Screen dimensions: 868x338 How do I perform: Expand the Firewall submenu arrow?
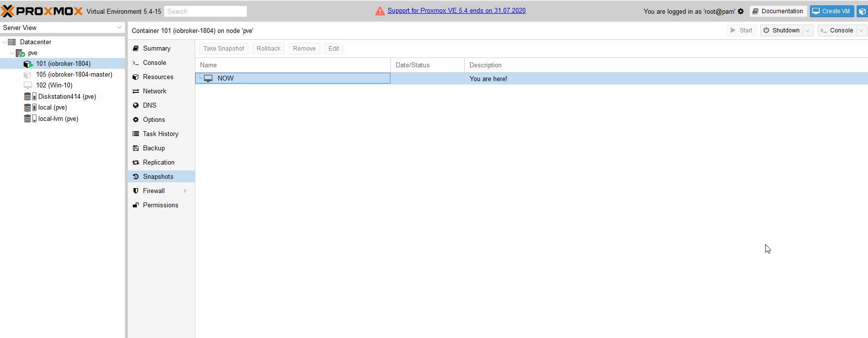(185, 191)
